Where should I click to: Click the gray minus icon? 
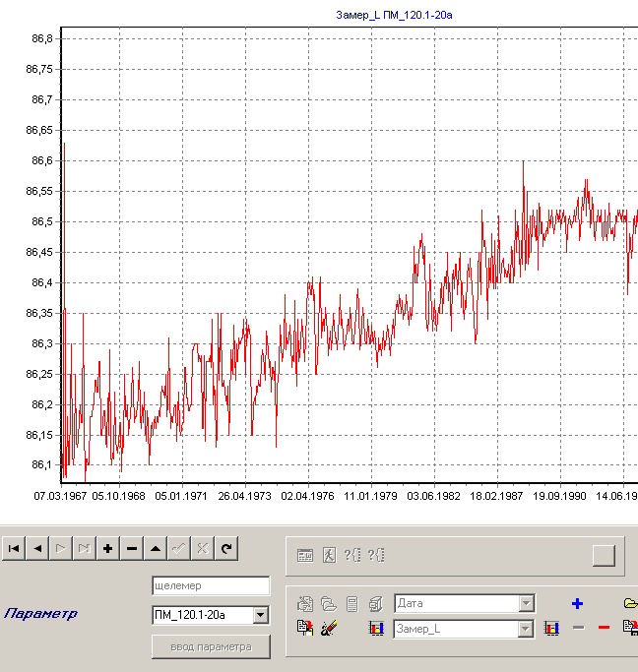578,628
